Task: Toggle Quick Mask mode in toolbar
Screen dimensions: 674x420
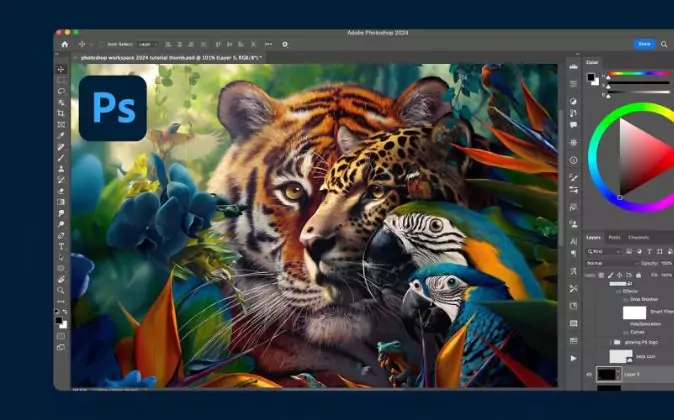Action: [61, 336]
